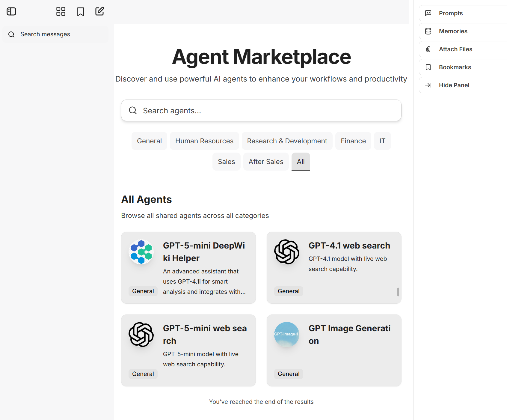This screenshot has width=507, height=420.
Task: Filter agents by After Sales
Action: pyautogui.click(x=266, y=162)
